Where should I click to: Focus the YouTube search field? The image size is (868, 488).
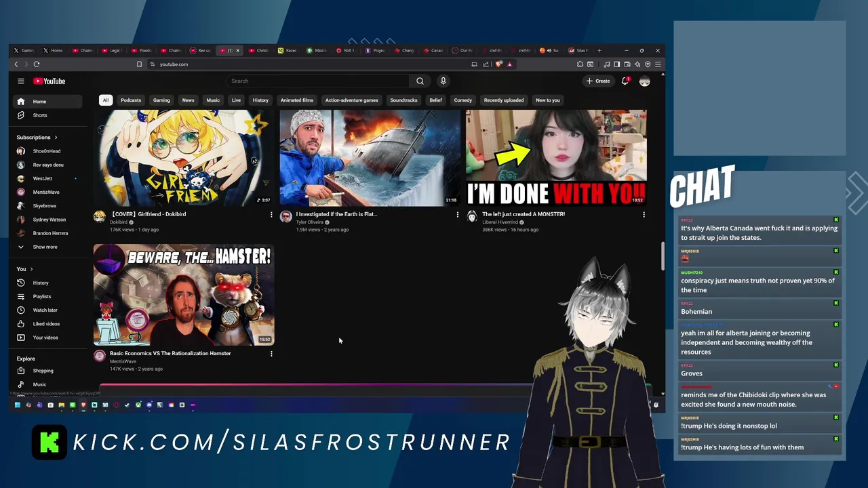[317, 81]
